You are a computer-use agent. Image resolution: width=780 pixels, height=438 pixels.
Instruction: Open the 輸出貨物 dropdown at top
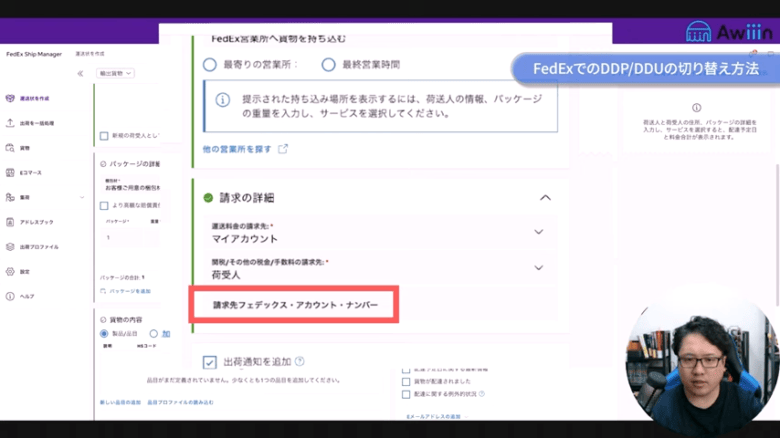point(115,73)
